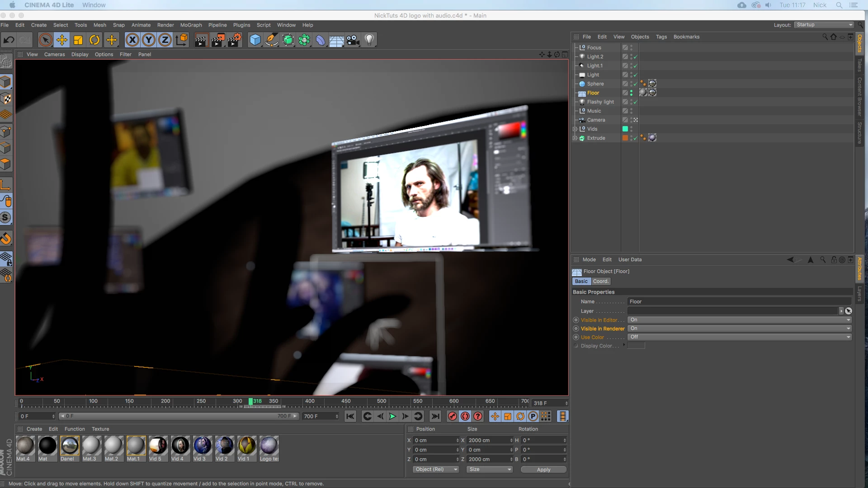Image resolution: width=868 pixels, height=488 pixels.
Task: Toggle the Light.2 enable checkmark
Action: 635,57
